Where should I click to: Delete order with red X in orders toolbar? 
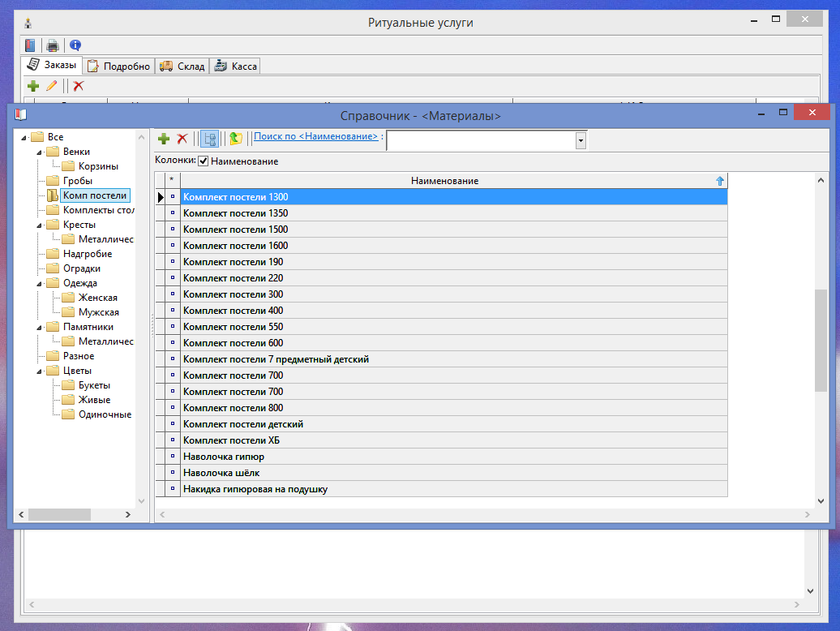tap(79, 86)
